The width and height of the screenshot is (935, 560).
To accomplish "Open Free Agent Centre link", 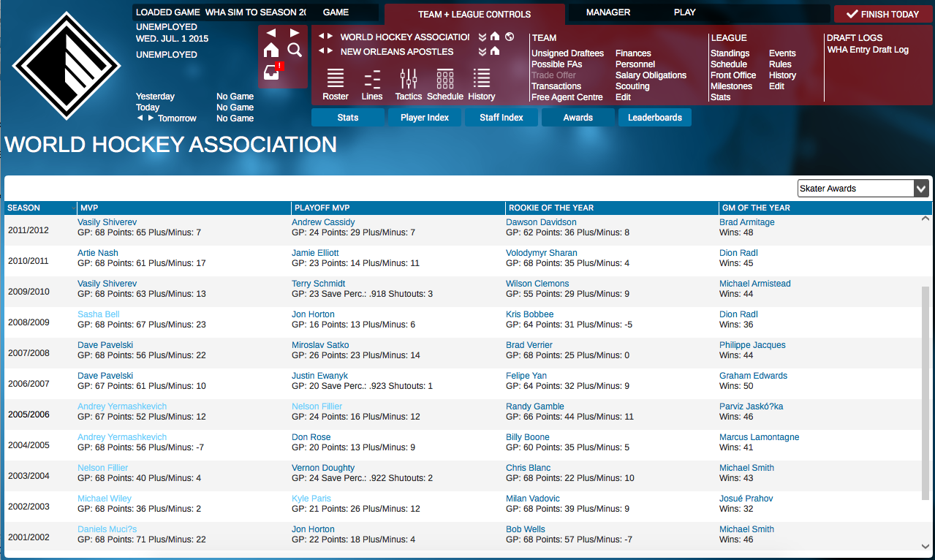I will 567,97.
